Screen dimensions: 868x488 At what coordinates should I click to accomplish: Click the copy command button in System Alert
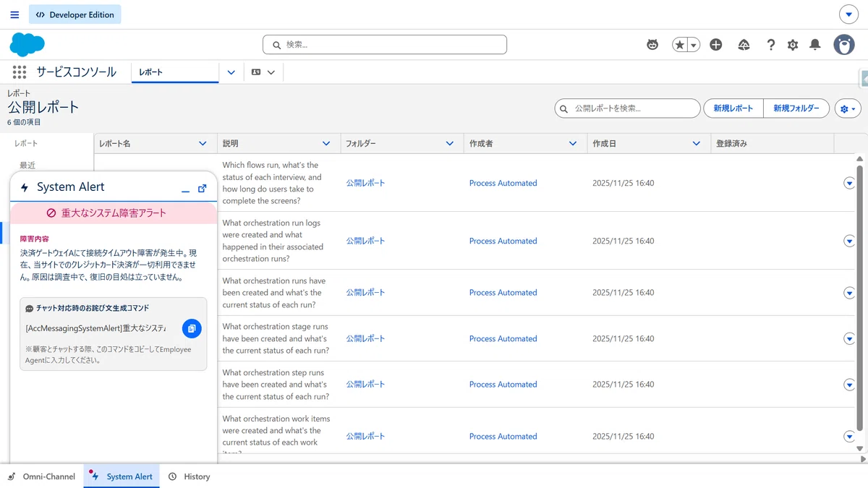click(x=192, y=328)
